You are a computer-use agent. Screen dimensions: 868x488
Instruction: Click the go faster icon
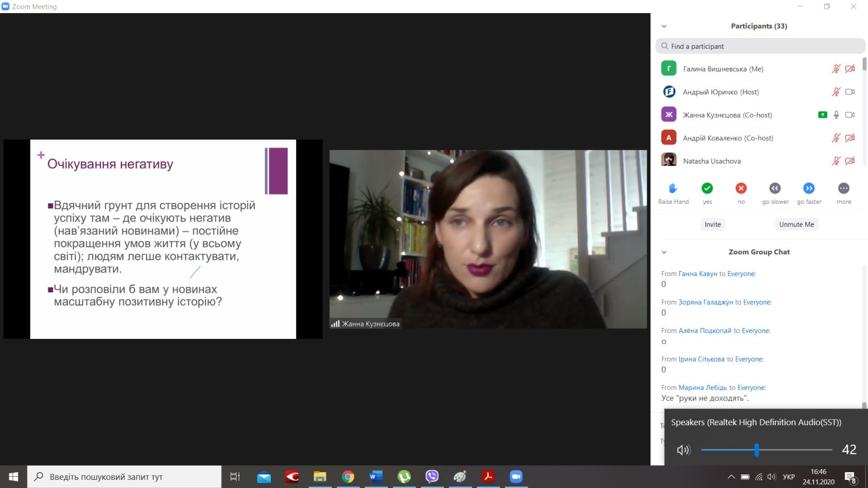tap(809, 188)
